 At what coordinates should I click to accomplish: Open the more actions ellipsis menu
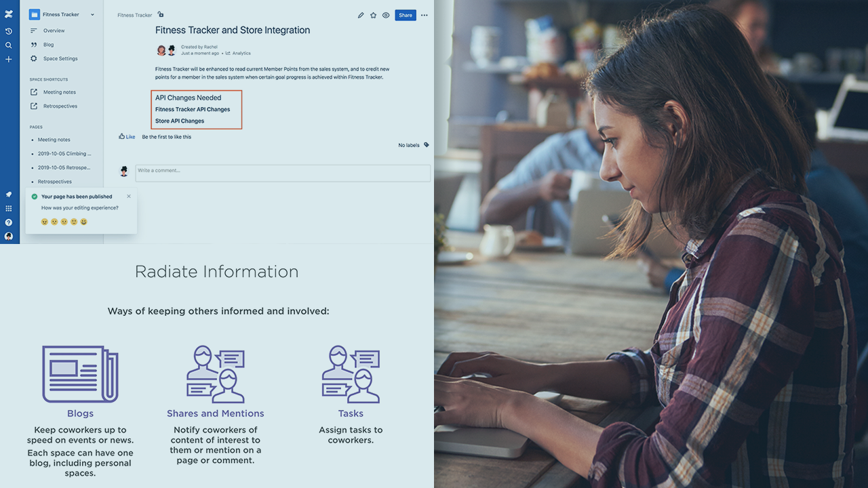425,15
